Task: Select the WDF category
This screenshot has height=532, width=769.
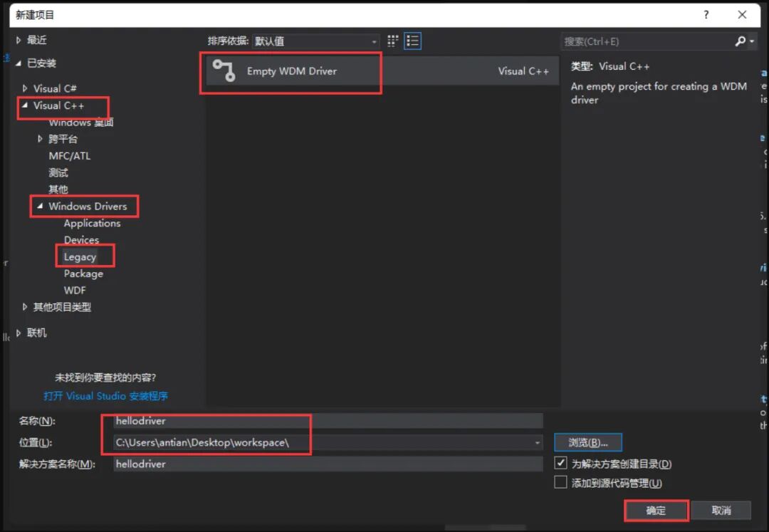Action: [x=75, y=290]
